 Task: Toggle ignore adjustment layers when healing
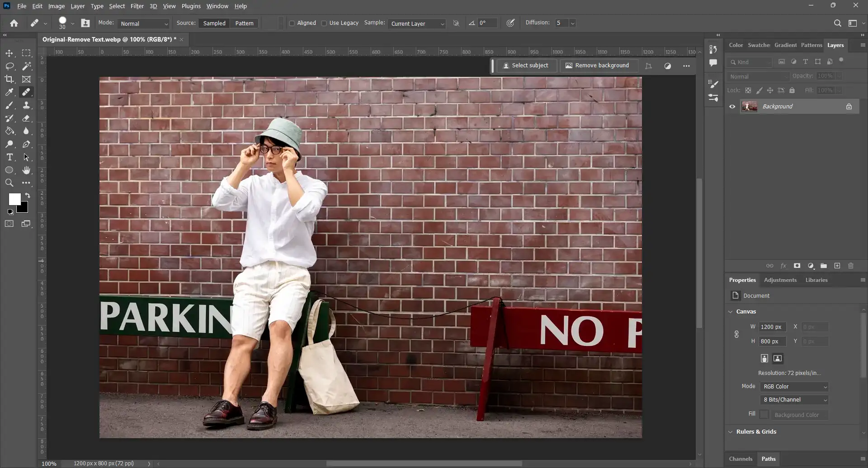tap(456, 23)
